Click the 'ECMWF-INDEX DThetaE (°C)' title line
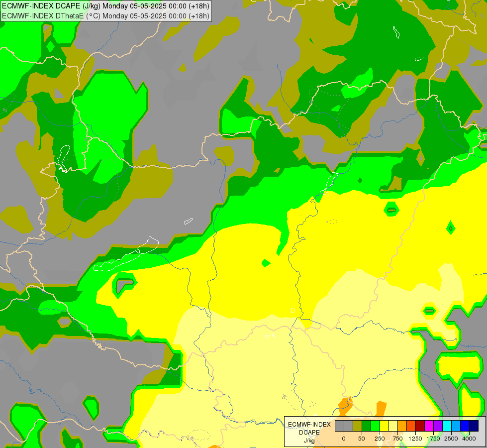The width and height of the screenshot is (487, 448). coord(105,16)
